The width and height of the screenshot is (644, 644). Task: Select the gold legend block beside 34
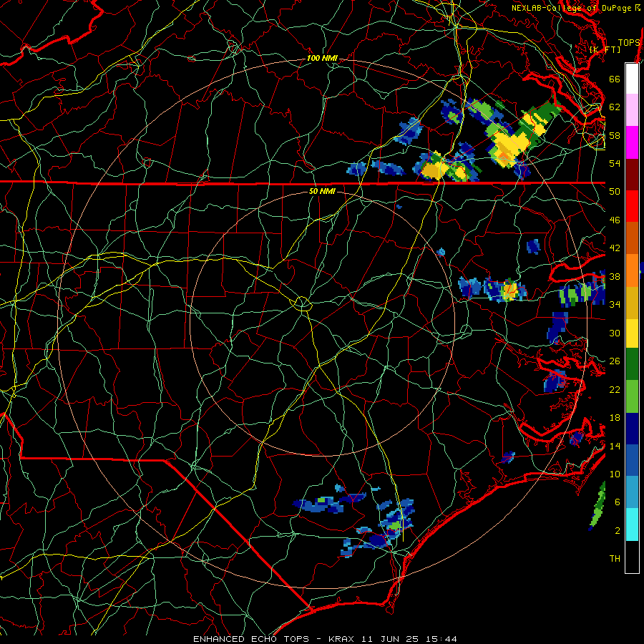[x=632, y=303]
